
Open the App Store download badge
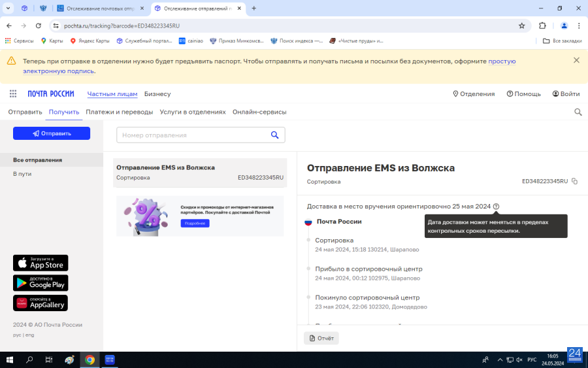click(x=41, y=263)
